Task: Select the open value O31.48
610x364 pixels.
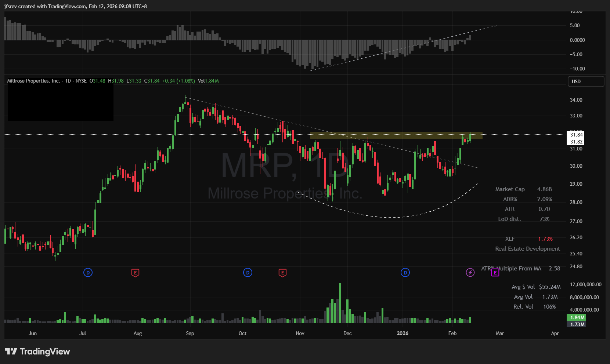Action: pyautogui.click(x=97, y=81)
